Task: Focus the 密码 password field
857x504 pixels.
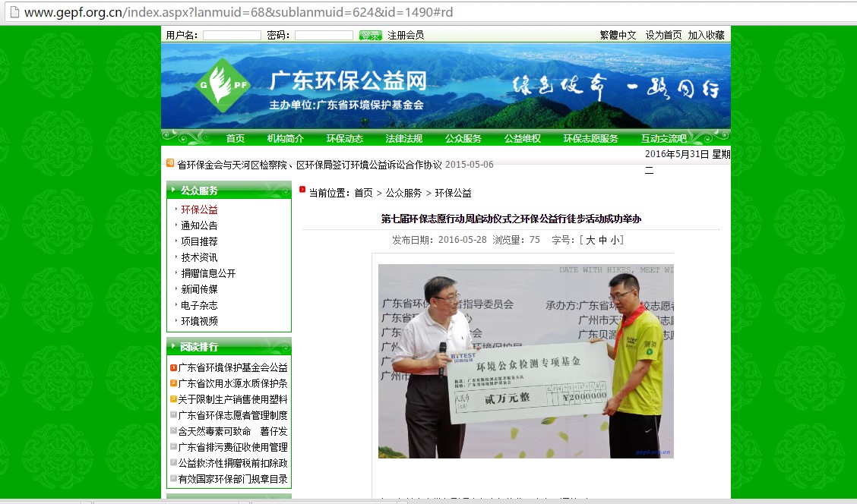Action: 324,36
